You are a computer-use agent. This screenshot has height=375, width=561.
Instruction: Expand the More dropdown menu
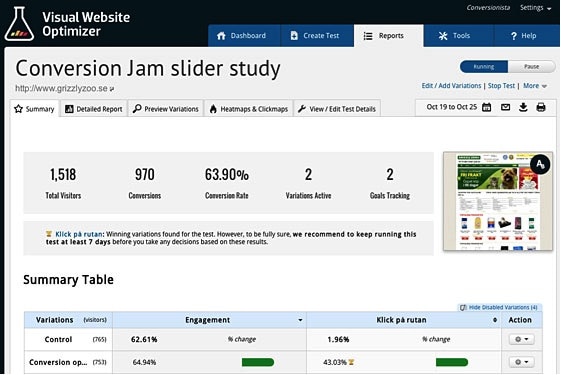tap(535, 86)
